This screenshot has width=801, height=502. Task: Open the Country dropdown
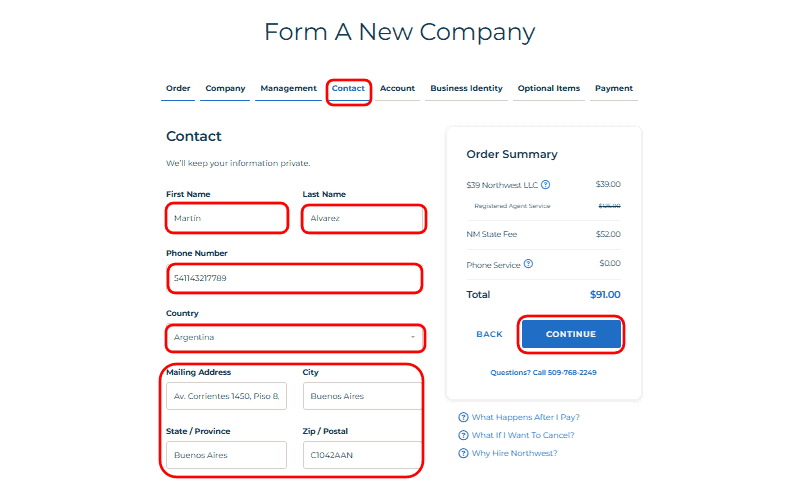coord(295,338)
